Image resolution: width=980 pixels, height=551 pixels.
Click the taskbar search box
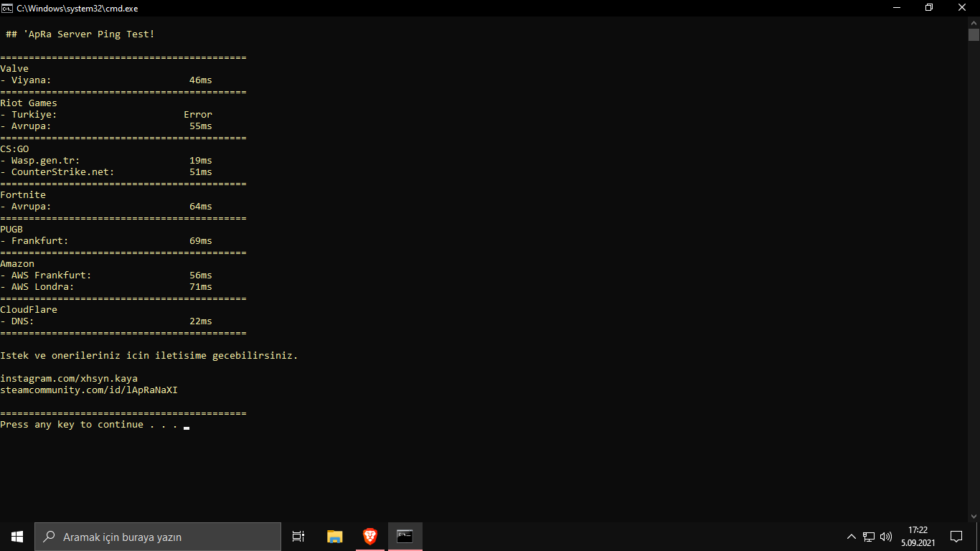(x=158, y=537)
